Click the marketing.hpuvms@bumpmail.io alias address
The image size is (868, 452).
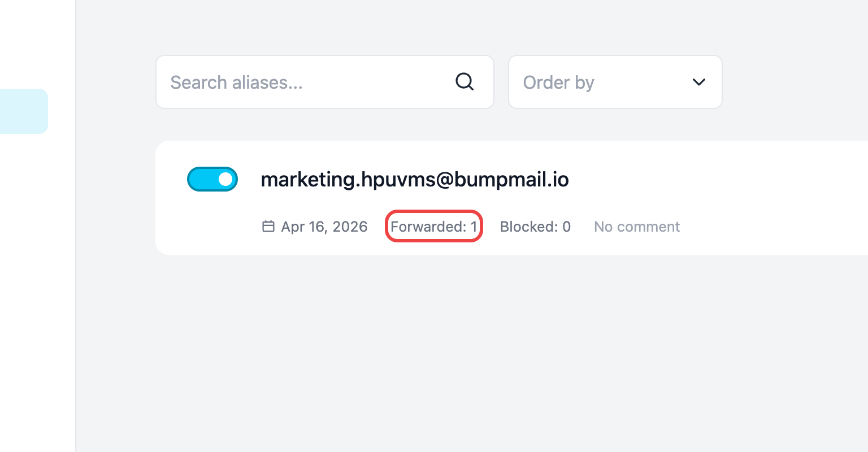click(414, 179)
